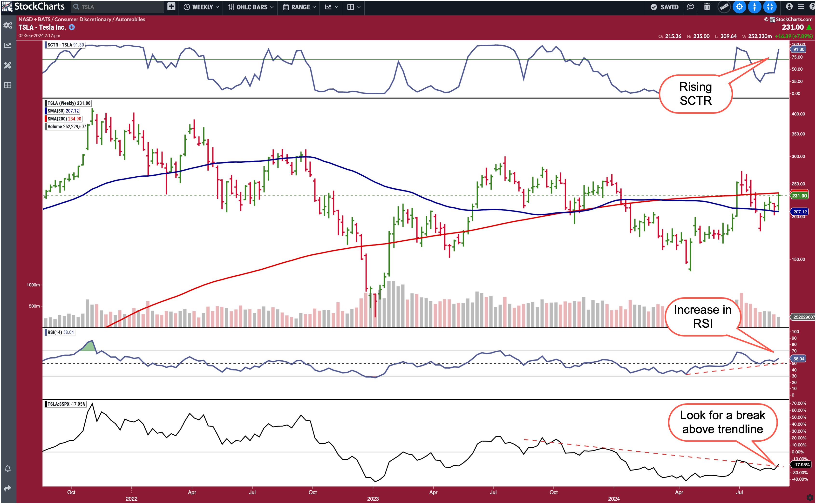
Task: Click the share arrow icon in sidebar
Action: [x=8, y=489]
